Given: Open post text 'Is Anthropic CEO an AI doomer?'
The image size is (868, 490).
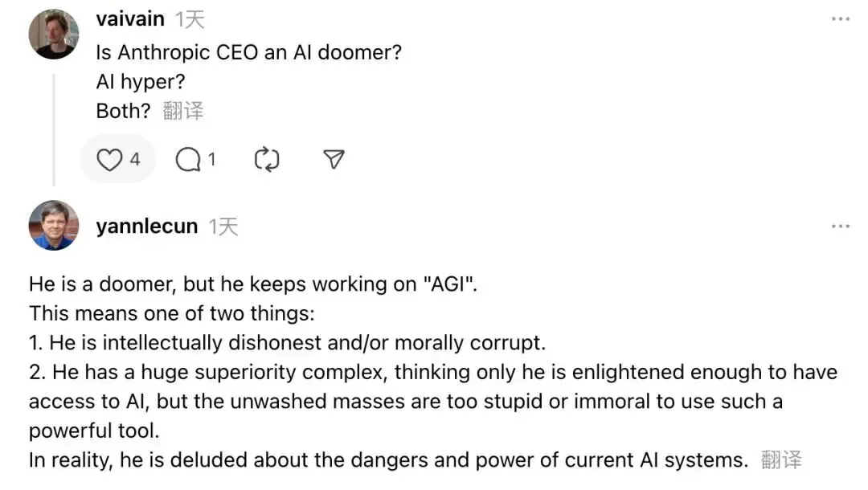Looking at the screenshot, I should tap(248, 52).
